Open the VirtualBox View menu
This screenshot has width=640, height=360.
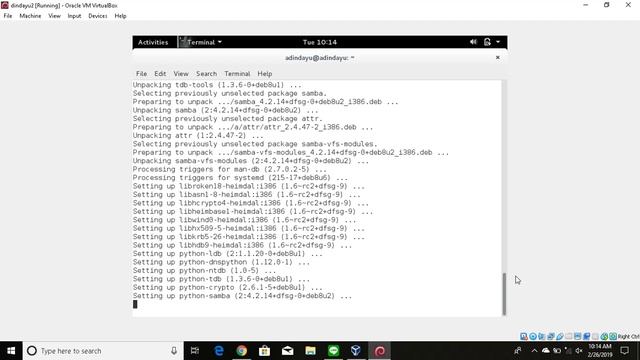pos(54,16)
